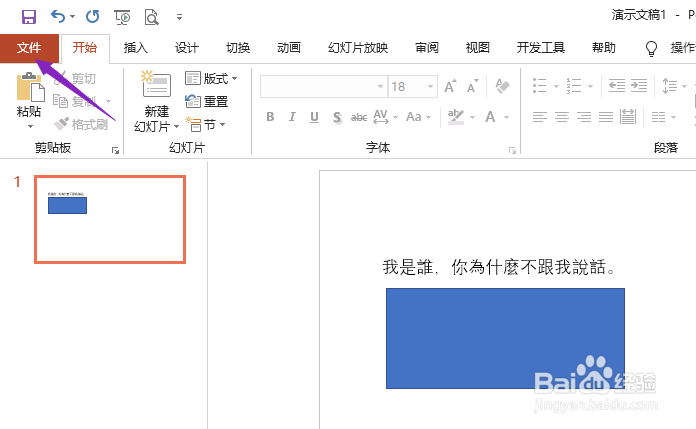Click the 粘贴 paste clipboard icon
Screen dimensions: 696x429
pos(30,87)
